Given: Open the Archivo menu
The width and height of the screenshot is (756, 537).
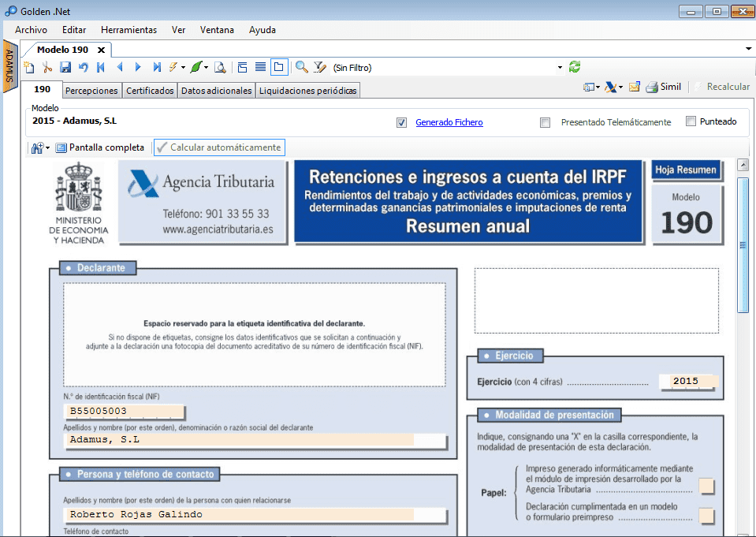Looking at the screenshot, I should (31, 30).
